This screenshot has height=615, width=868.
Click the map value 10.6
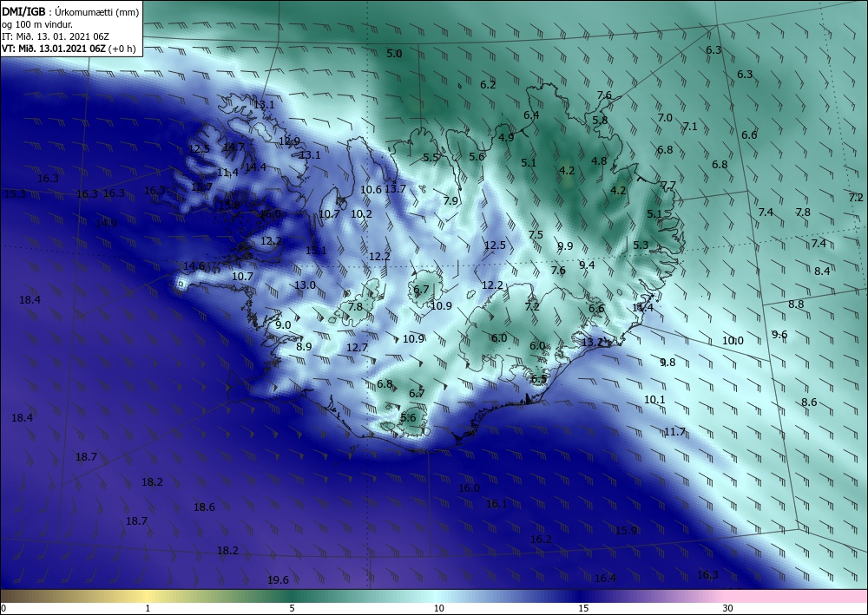click(371, 190)
